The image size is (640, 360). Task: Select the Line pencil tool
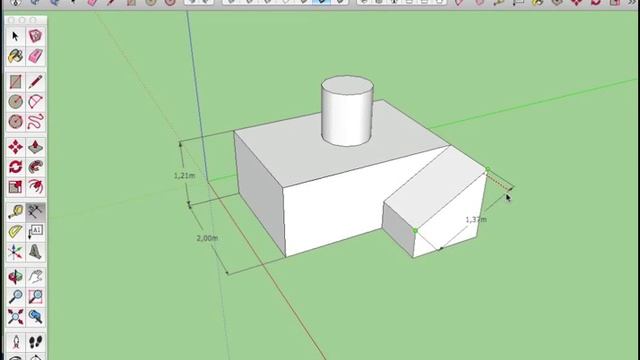tap(36, 82)
